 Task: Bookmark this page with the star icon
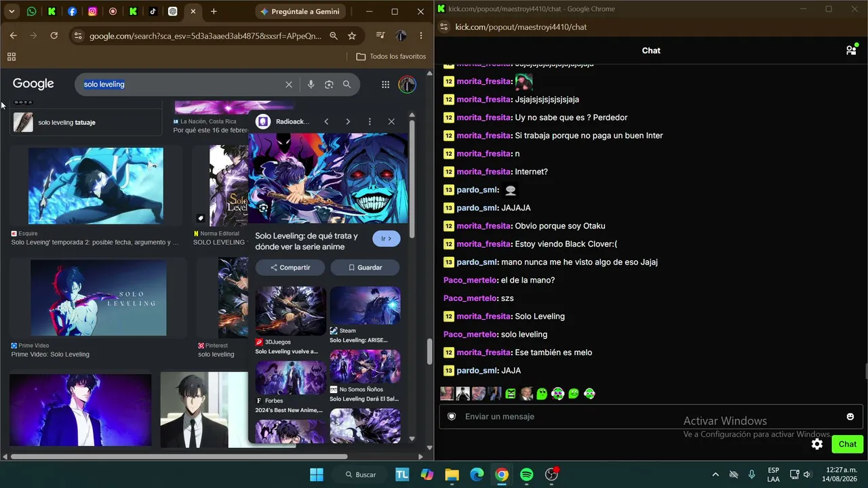[352, 36]
